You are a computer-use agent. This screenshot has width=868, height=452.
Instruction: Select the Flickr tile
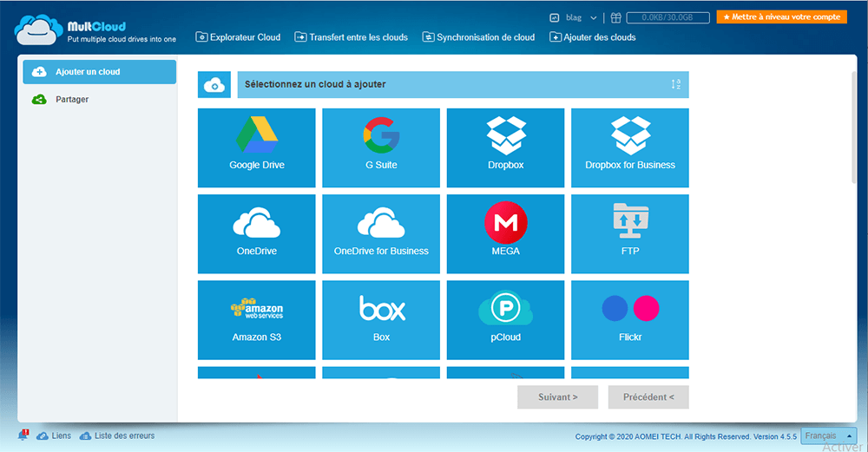(630, 320)
